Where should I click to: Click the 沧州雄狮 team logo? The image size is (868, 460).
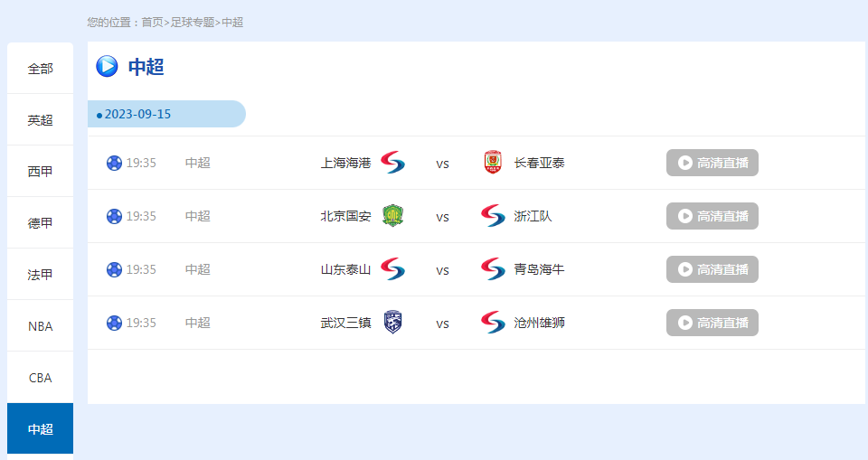pyautogui.click(x=493, y=323)
